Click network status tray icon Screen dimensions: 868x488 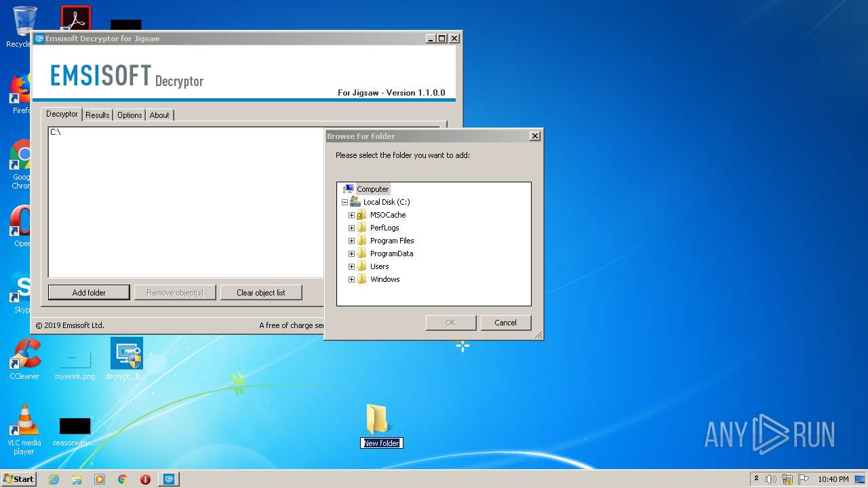(x=787, y=479)
